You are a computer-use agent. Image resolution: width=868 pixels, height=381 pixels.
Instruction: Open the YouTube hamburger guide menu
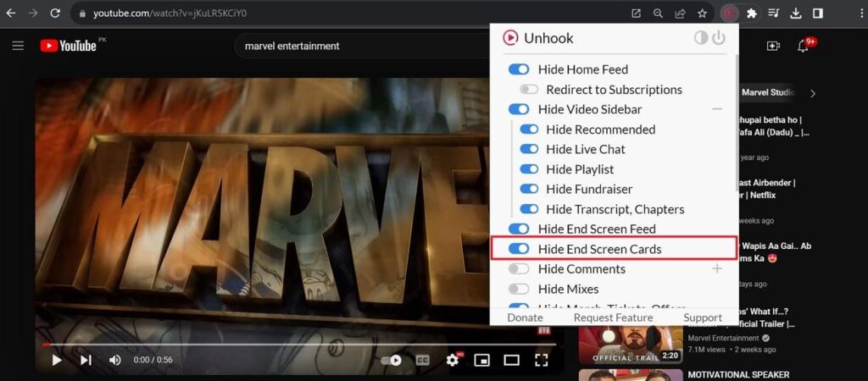pos(19,46)
